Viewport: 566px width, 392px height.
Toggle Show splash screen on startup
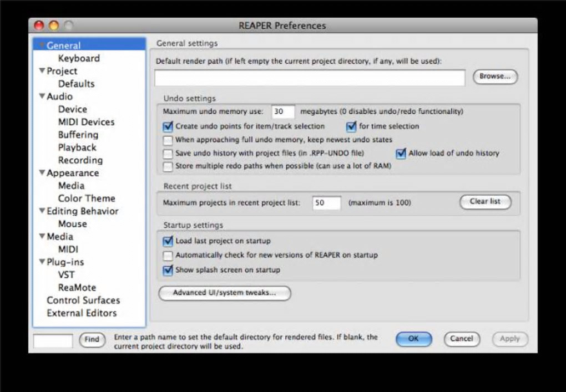pyautogui.click(x=168, y=270)
